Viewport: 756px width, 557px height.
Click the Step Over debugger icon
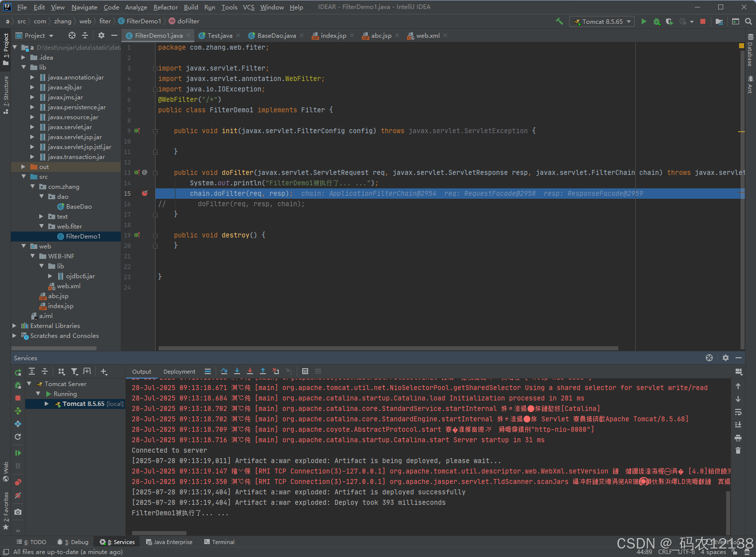pos(224,371)
